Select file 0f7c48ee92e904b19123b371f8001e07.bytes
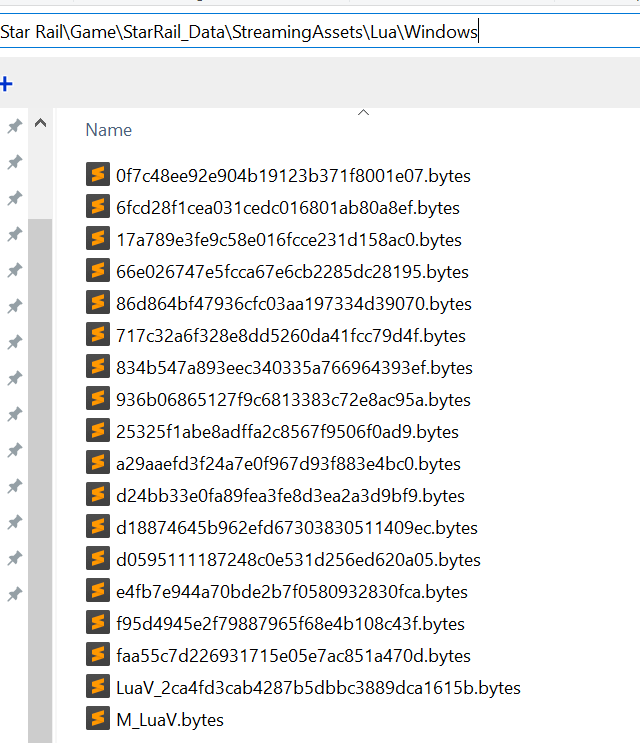The height and width of the screenshot is (743, 640). [293, 176]
